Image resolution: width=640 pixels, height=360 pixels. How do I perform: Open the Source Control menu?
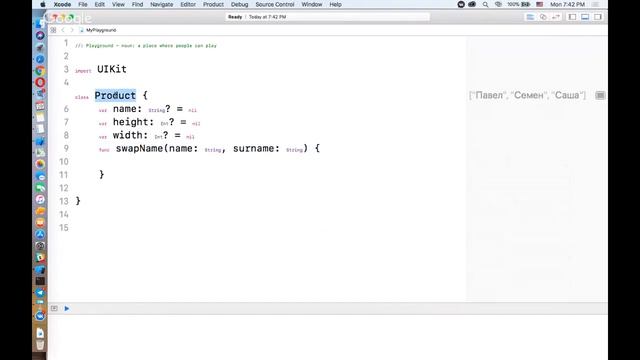tap(275, 4)
